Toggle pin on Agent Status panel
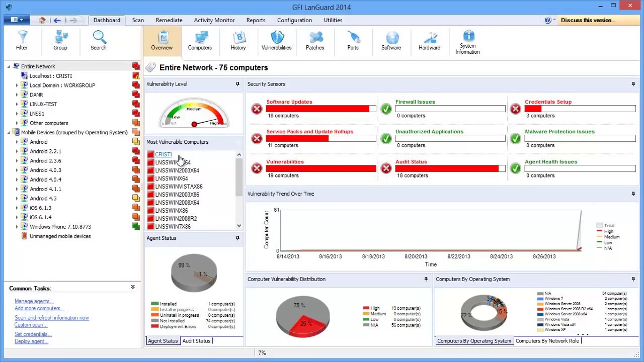644x362 pixels. click(237, 238)
